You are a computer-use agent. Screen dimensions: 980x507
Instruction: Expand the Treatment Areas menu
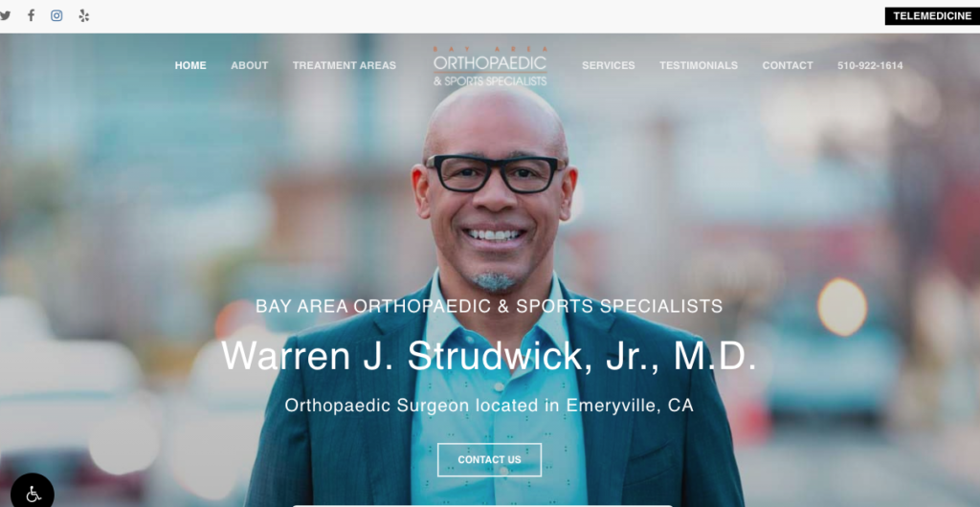click(345, 66)
